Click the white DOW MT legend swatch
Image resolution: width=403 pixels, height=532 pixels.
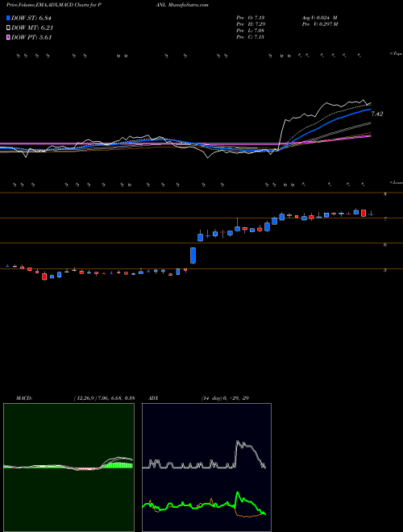click(x=8, y=28)
